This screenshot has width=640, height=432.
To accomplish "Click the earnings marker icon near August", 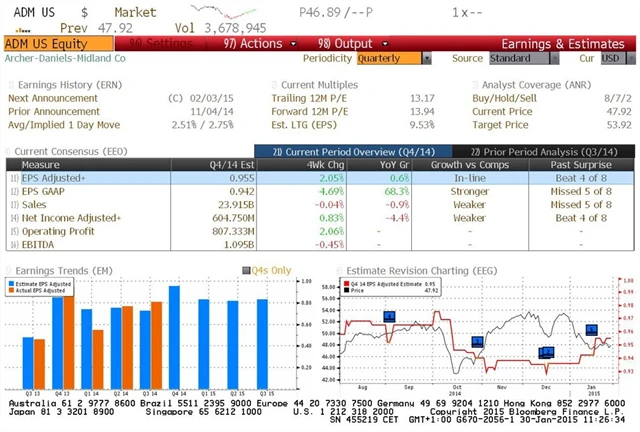I will pyautogui.click(x=390, y=316).
